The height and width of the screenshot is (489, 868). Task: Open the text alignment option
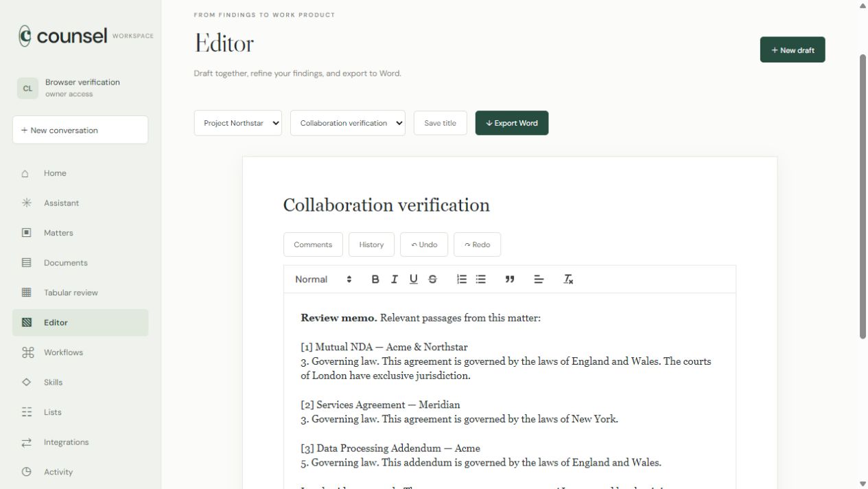tap(539, 279)
